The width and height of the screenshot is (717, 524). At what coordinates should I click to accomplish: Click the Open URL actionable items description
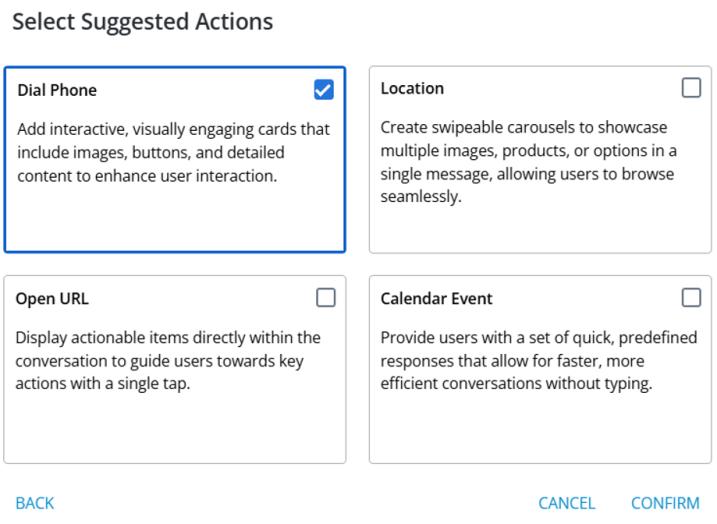(168, 361)
